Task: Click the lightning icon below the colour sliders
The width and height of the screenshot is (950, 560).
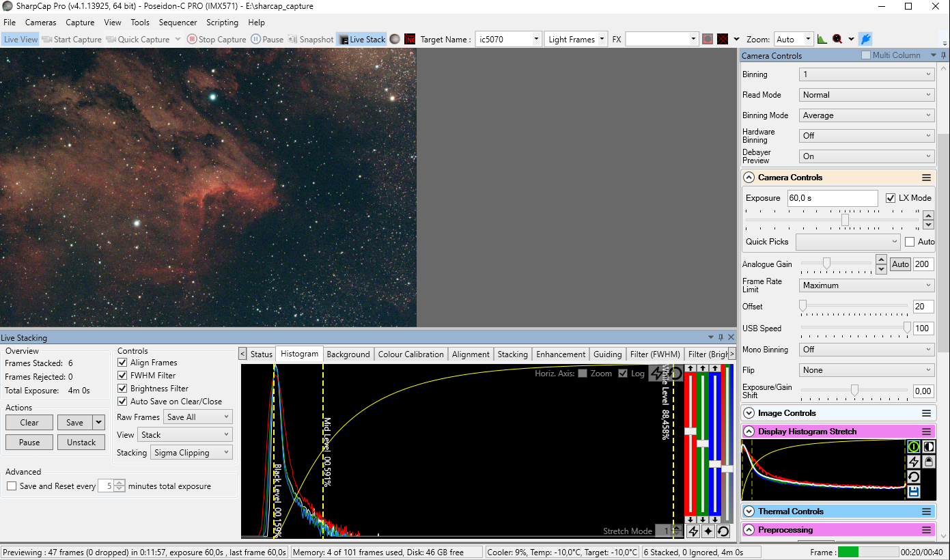Action: point(693,531)
